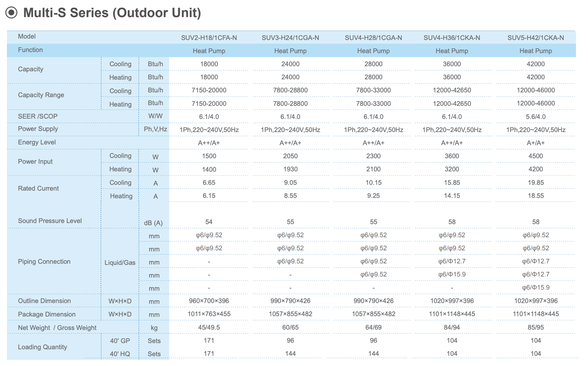This screenshot has height=366, width=588.
Task: Select the SUV5-H42/1CKA-N model column header
Action: (536, 38)
